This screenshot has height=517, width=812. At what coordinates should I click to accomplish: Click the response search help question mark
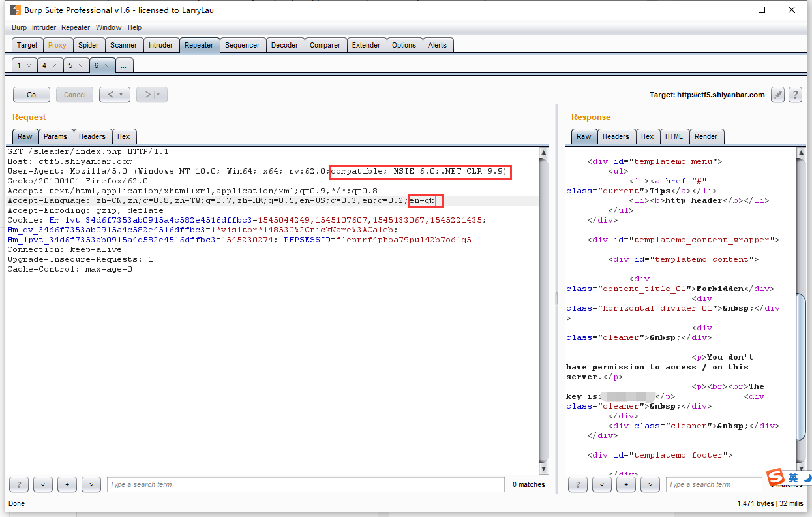[578, 484]
